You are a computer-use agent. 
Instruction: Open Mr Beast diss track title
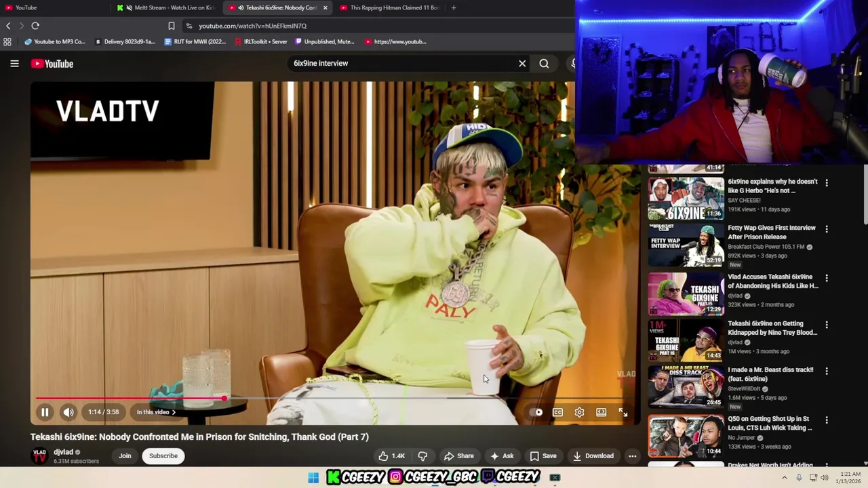[x=770, y=374]
